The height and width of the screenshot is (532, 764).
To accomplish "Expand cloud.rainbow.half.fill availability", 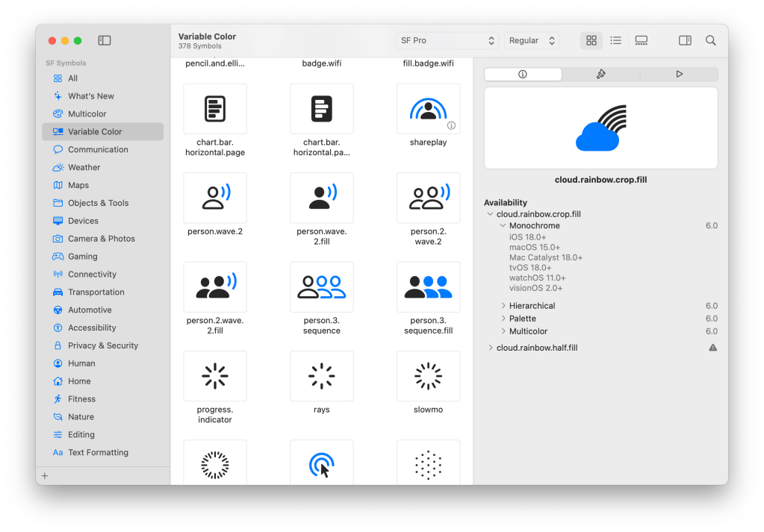I will (x=491, y=348).
